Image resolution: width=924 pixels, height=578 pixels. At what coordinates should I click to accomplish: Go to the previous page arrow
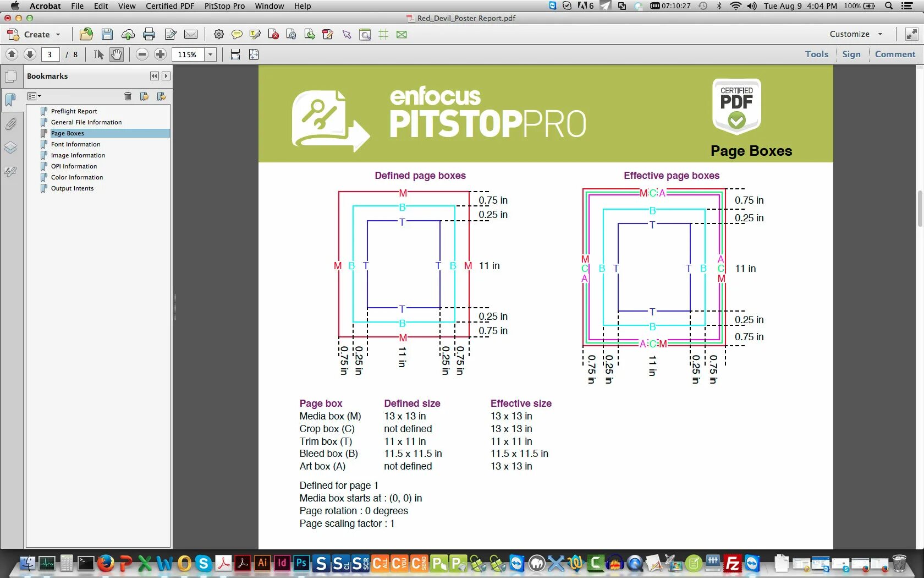pyautogui.click(x=12, y=54)
